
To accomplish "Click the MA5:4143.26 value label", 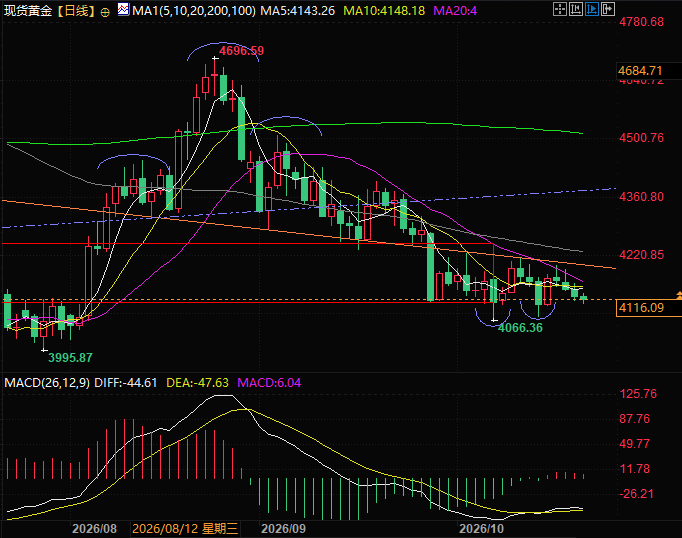I will pyautogui.click(x=298, y=10).
